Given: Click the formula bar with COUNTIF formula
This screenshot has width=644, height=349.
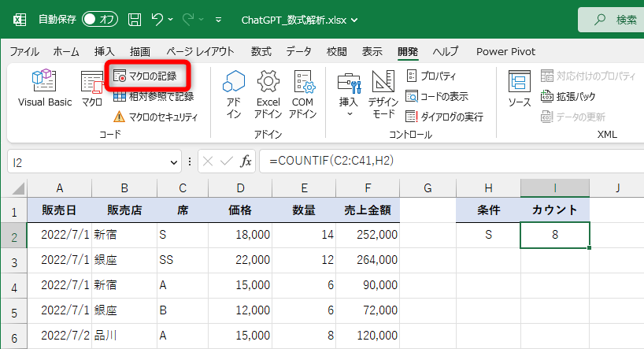Looking at the screenshot, I should 452,161.
